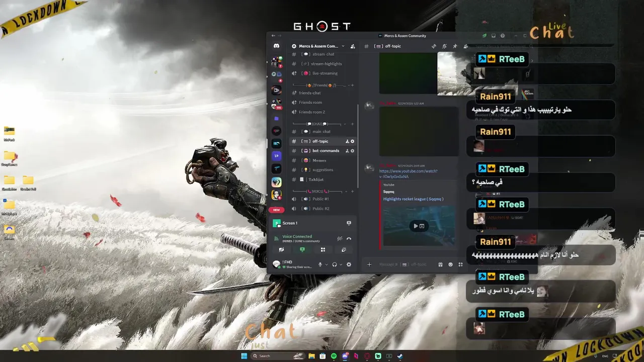Open microphone input options arrow
This screenshot has height=362, width=644.
coord(326,264)
